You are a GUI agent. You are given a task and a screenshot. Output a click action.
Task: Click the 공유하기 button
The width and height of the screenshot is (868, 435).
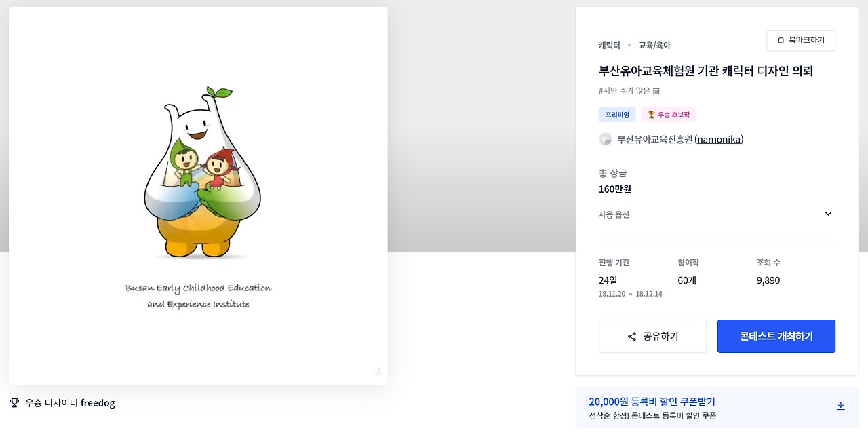point(652,337)
